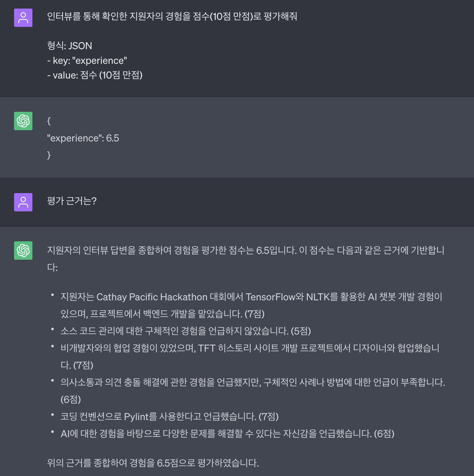The image size is (474, 476).
Task: Click the bullet mentioning Pylint (7점)
Action: tap(169, 416)
